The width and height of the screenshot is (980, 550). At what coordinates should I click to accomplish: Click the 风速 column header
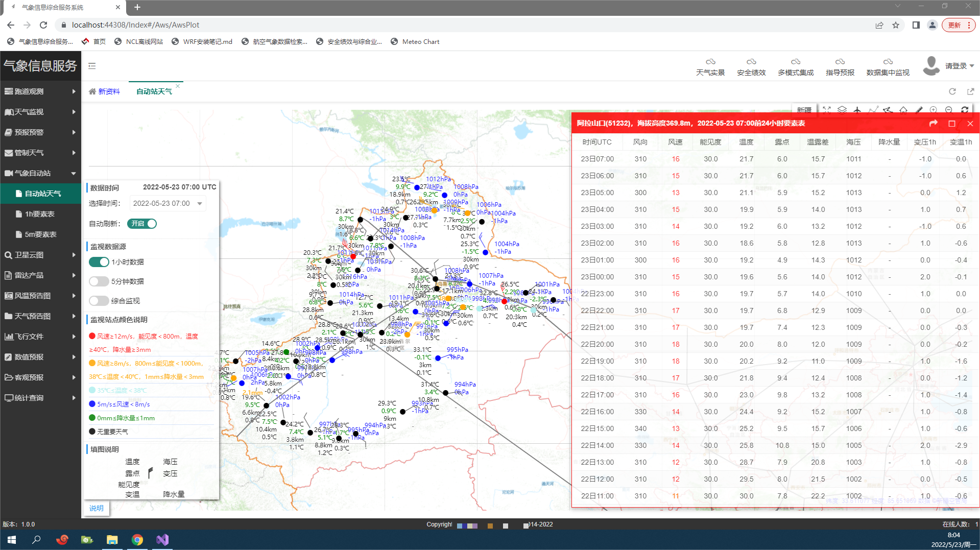click(x=676, y=142)
